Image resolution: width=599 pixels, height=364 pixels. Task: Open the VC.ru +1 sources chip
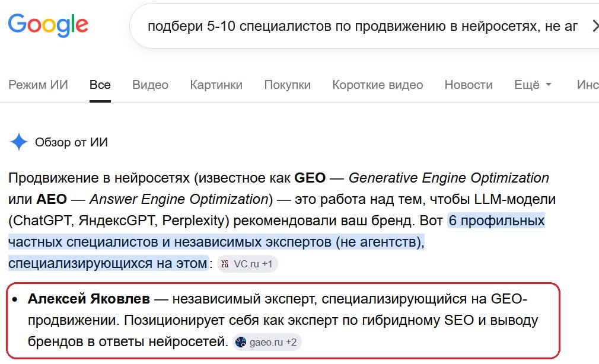[247, 264]
